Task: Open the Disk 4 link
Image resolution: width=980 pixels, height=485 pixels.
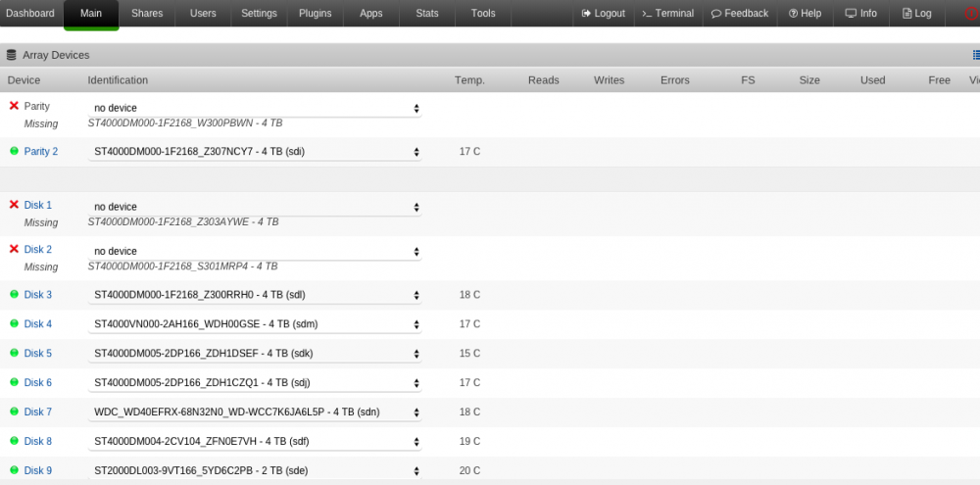Action: 37,323
